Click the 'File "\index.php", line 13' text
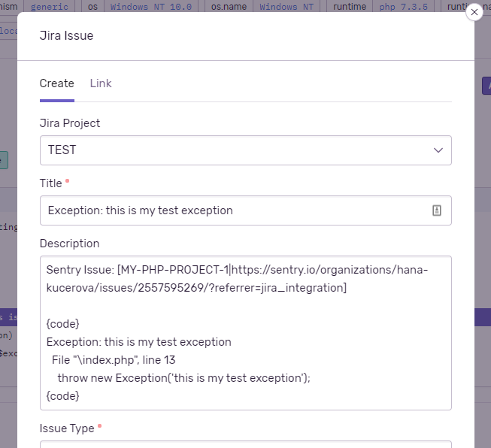This screenshot has width=491, height=448. click(x=114, y=360)
